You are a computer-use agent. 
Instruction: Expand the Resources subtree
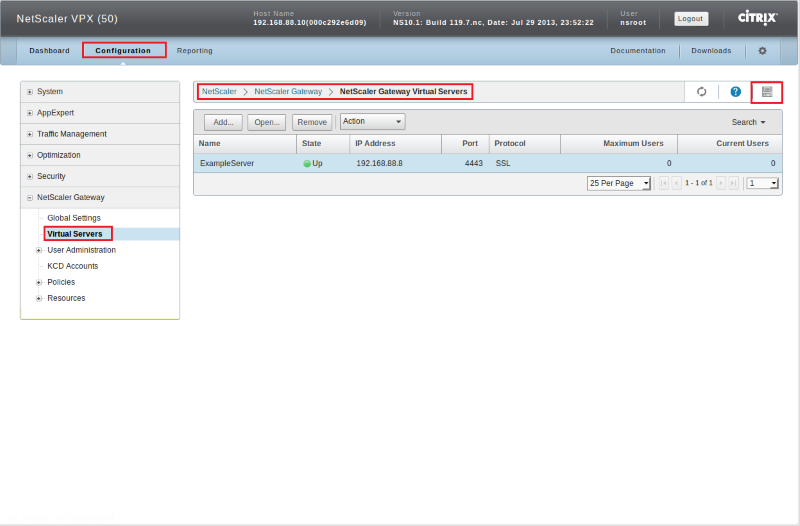[39, 298]
